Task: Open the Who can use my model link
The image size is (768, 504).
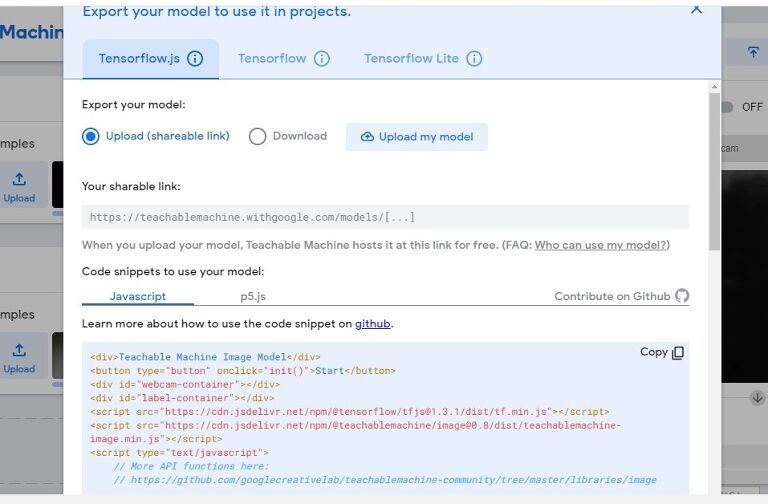Action: tap(600, 245)
